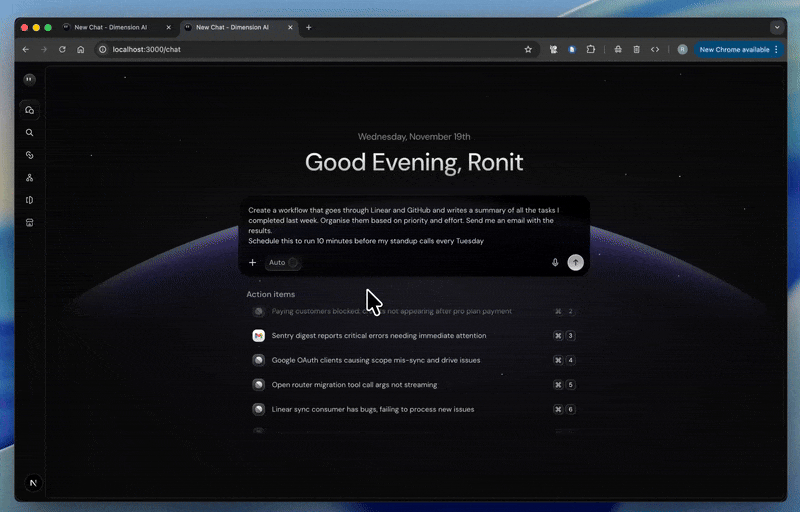Click the new chat icon in sidebar

[30, 110]
